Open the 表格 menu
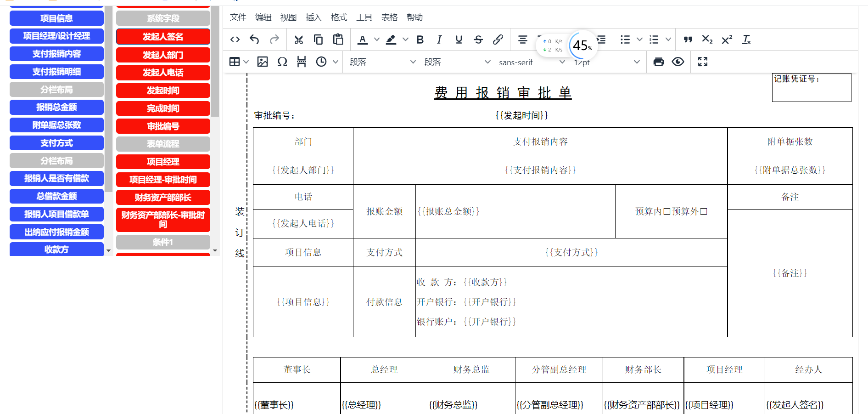This screenshot has height=414, width=868. (389, 17)
